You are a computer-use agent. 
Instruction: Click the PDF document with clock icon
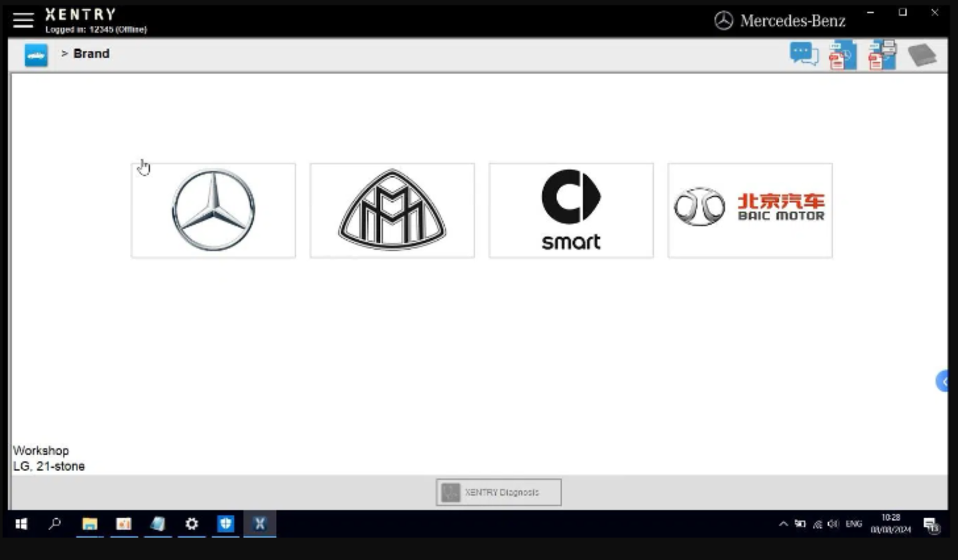pyautogui.click(x=842, y=55)
